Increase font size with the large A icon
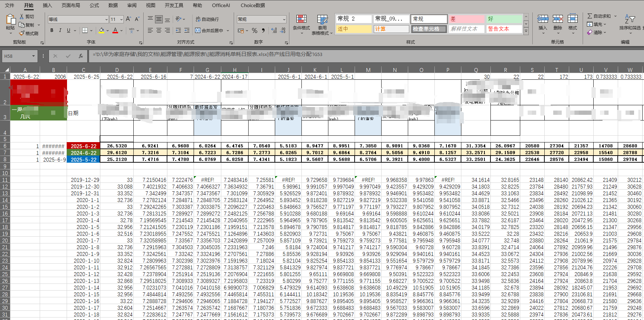This screenshot has width=644, height=320. tap(128, 19)
